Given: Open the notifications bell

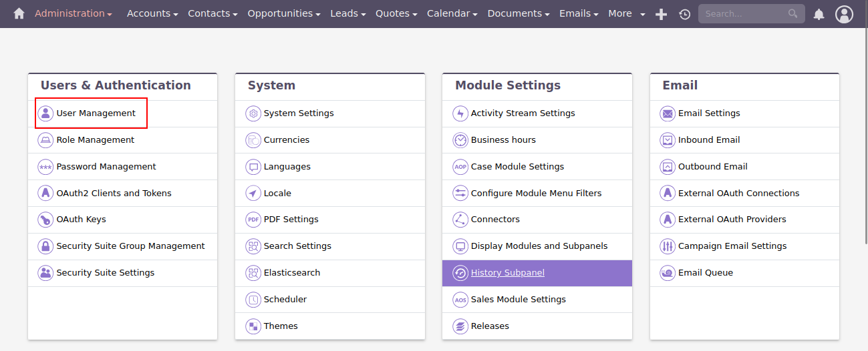Looking at the screenshot, I should [819, 14].
